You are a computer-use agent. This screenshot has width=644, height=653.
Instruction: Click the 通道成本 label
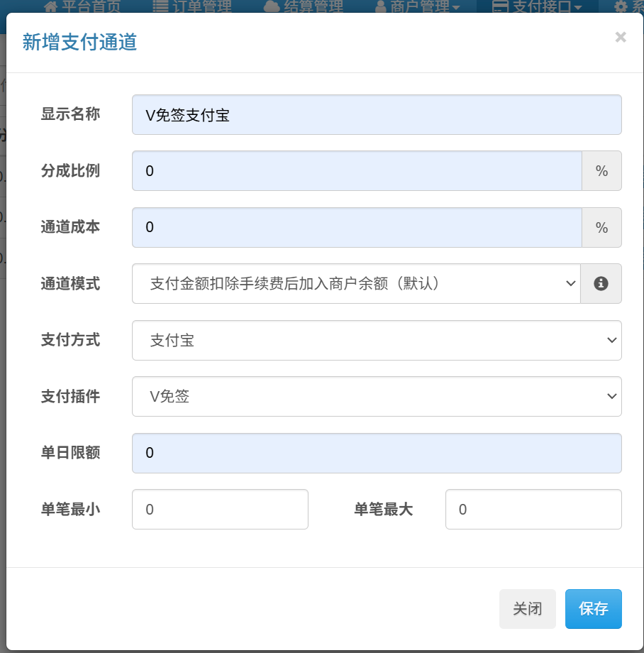point(70,227)
